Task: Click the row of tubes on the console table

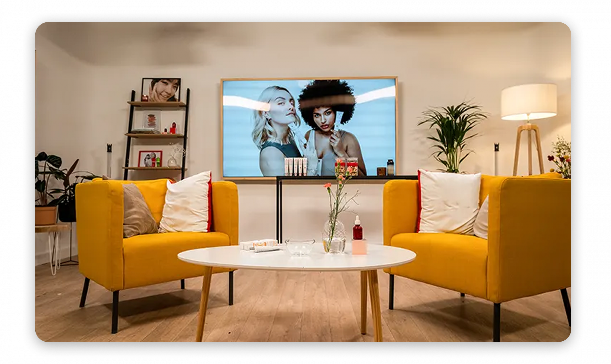Action: point(296,167)
